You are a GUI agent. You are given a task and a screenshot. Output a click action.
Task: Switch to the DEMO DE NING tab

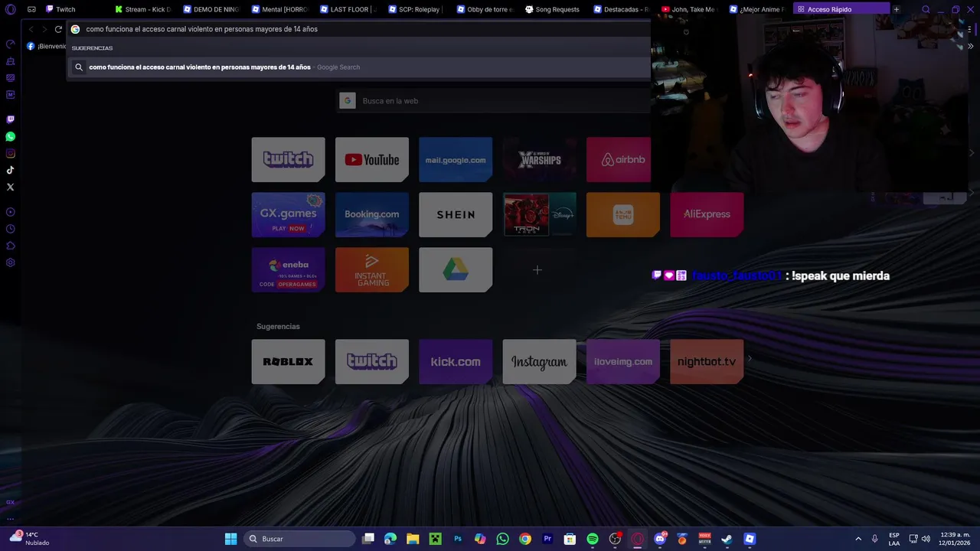212,9
